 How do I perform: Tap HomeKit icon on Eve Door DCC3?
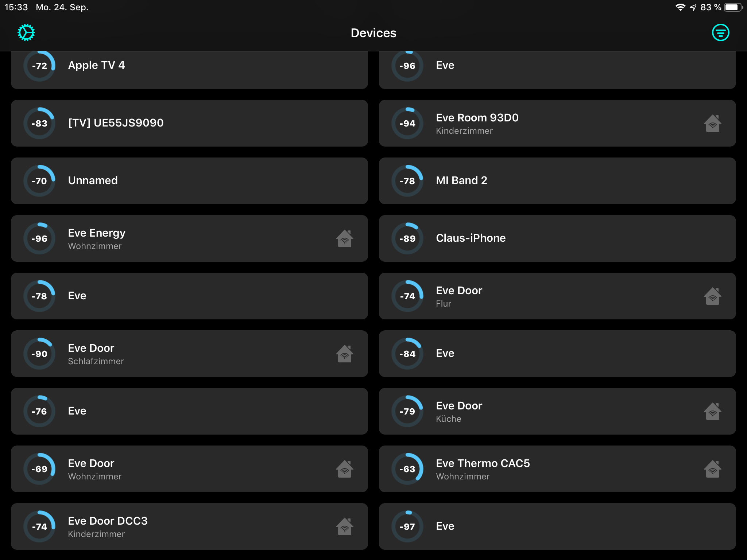[x=344, y=526]
